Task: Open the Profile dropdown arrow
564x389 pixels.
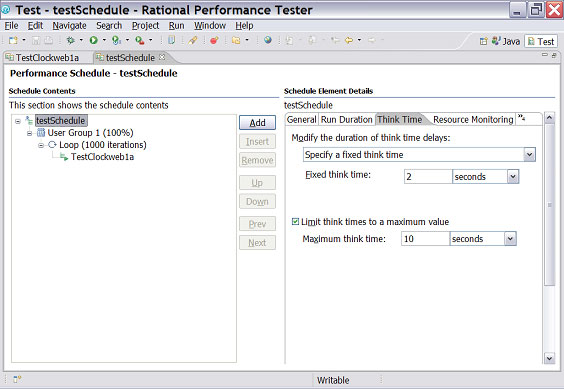Action: (x=127, y=40)
